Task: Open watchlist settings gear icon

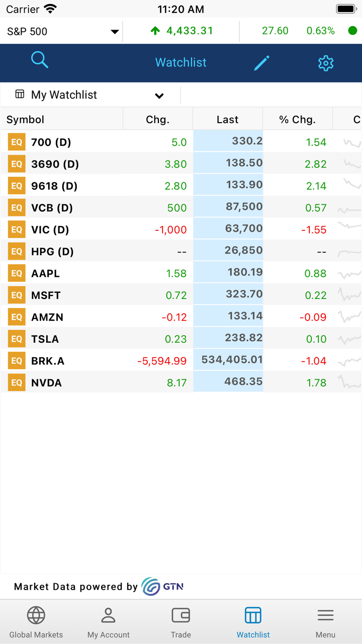Action: point(325,63)
